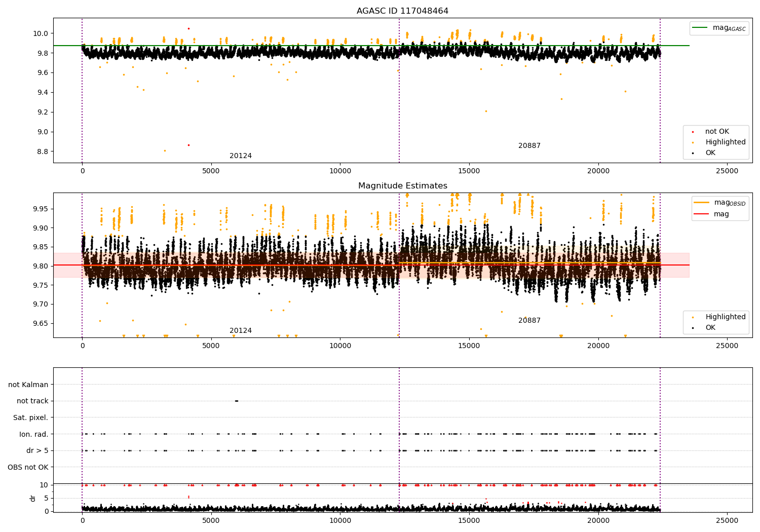Click the 'AGASC ID 117048464' plot title
The height and width of the screenshot is (532, 760).
point(402,11)
